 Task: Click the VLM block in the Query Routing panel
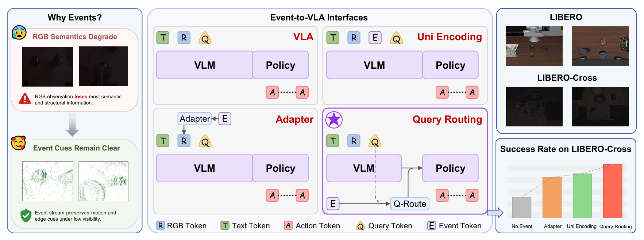point(364,168)
